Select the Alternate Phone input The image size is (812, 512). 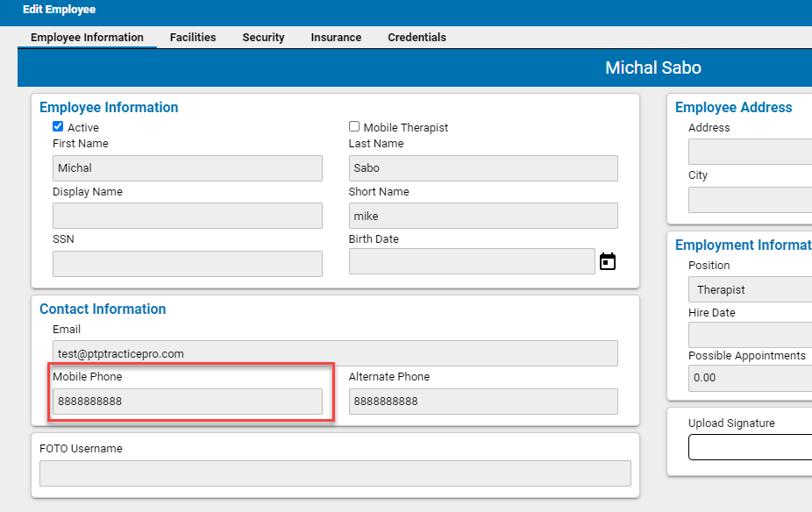coord(484,401)
